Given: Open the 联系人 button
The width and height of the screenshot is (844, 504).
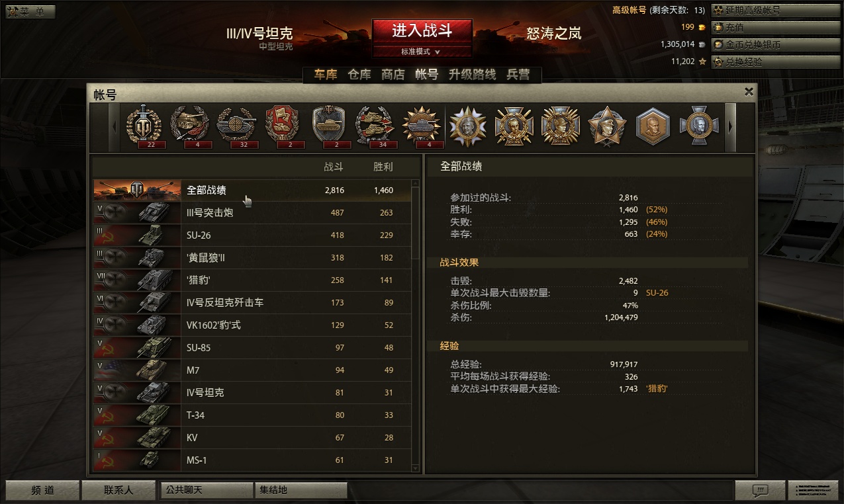Looking at the screenshot, I should [x=118, y=490].
